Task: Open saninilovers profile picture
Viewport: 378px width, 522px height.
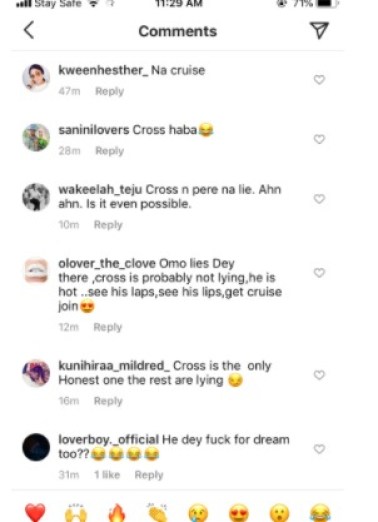Action: pos(36,137)
